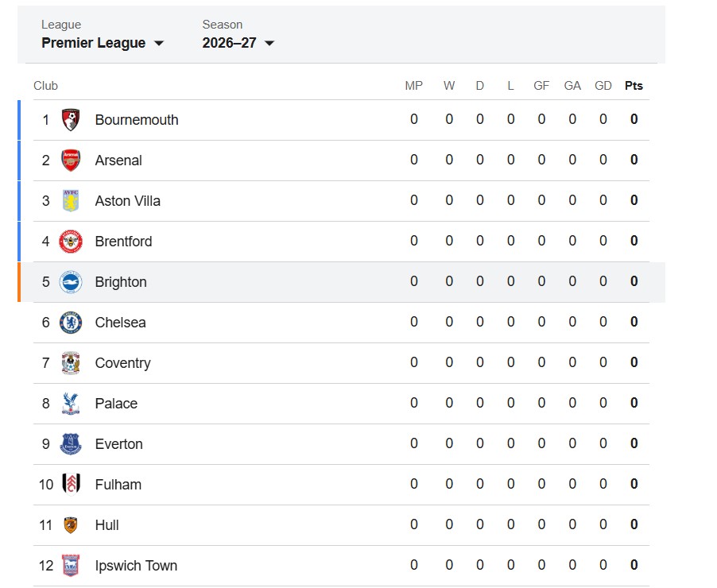Click the arrow beside Premier League

(159, 44)
